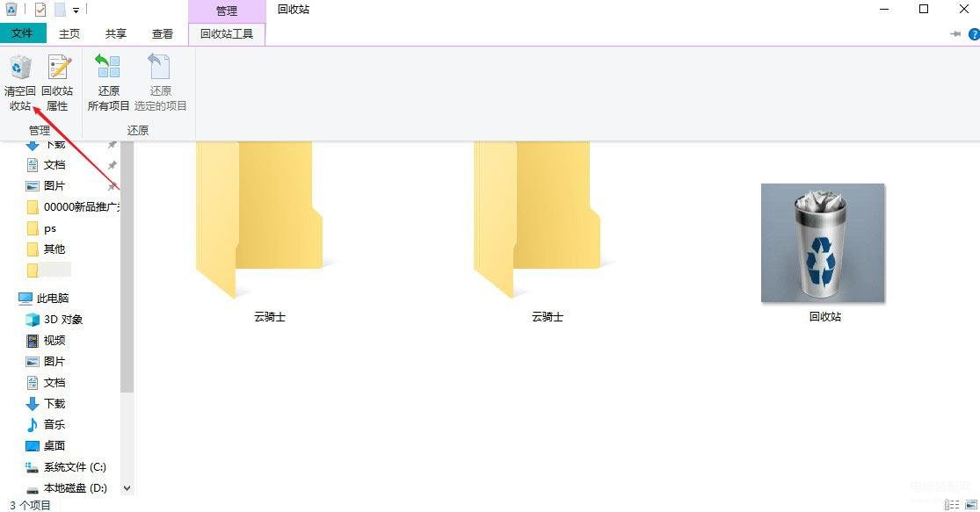Open 图片 listed under 此电脑
This screenshot has width=980, height=512.
[x=46, y=362]
